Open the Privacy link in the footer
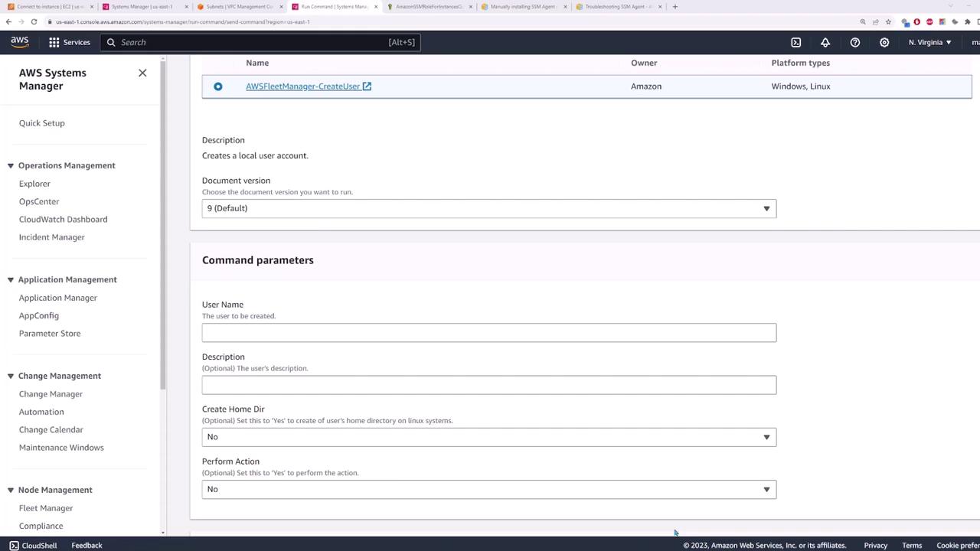Image resolution: width=980 pixels, height=551 pixels. (x=875, y=546)
